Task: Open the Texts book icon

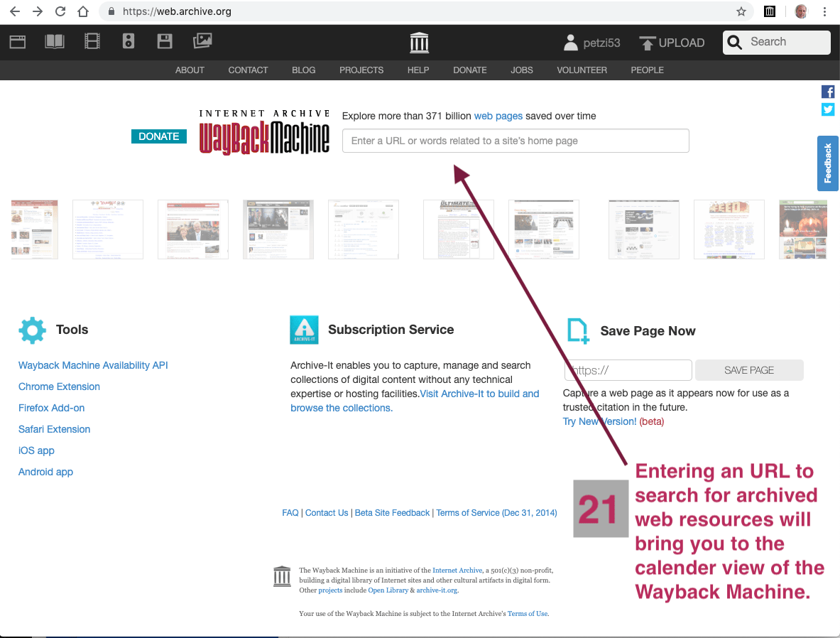Action: 55,42
